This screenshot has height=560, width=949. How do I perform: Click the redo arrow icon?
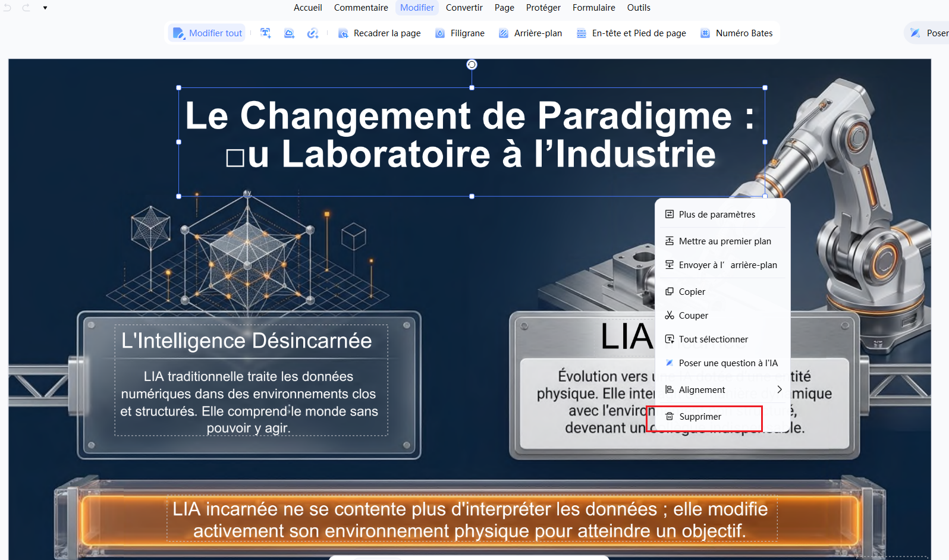coord(26,8)
